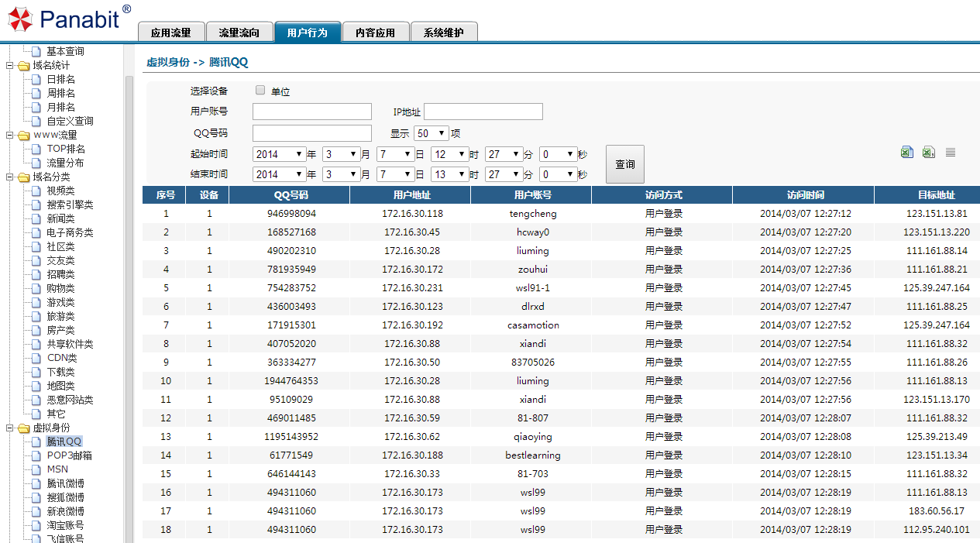The width and height of the screenshot is (980, 543).
Task: Open the start time month dropdown
Action: pyautogui.click(x=342, y=154)
